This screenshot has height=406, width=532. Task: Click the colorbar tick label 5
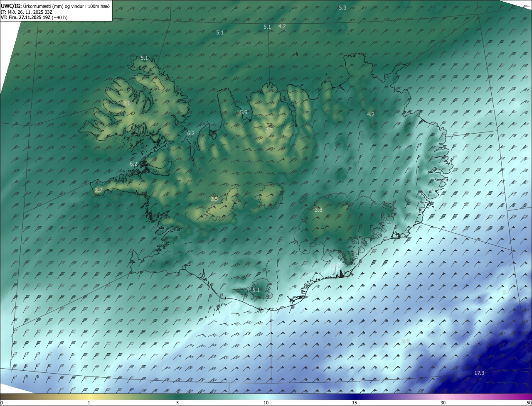click(x=177, y=403)
